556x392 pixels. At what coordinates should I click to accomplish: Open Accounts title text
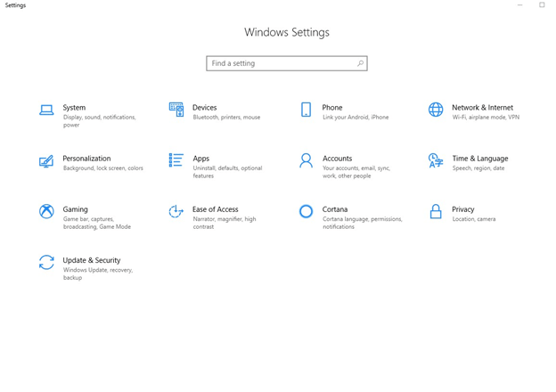point(337,159)
